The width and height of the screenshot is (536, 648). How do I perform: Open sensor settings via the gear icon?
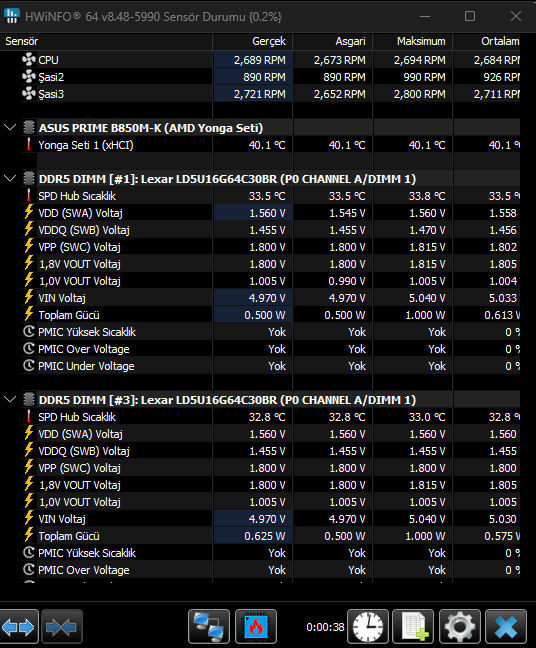click(x=460, y=627)
